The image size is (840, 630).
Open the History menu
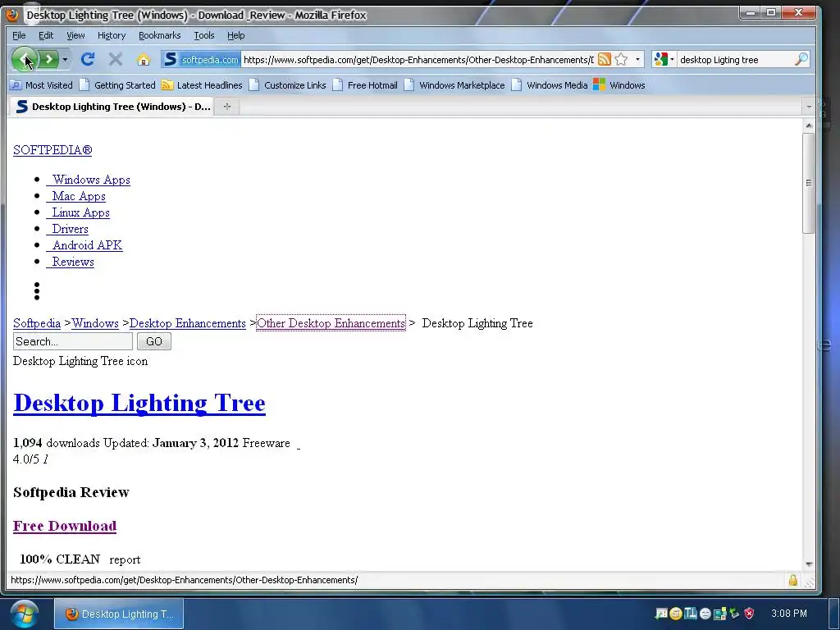click(112, 35)
